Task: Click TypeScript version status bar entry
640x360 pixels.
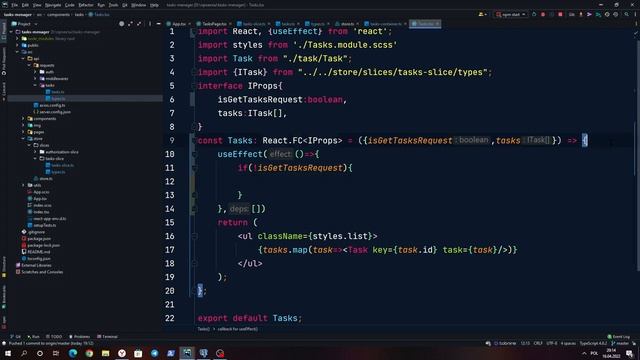Action: pyautogui.click(x=593, y=343)
